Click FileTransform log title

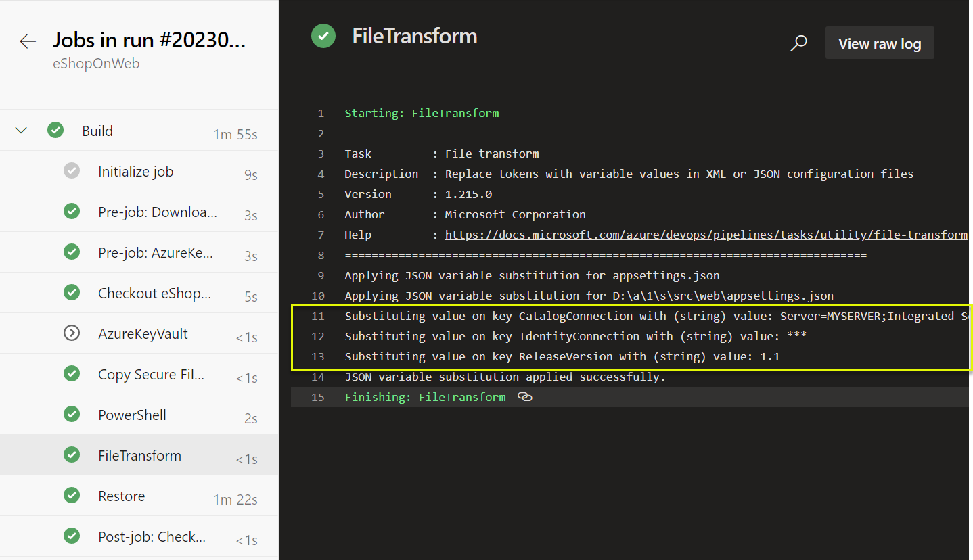[414, 36]
